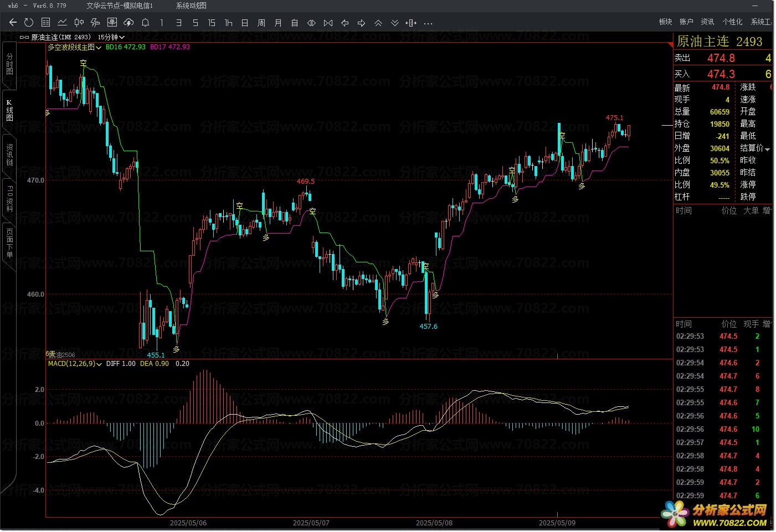
Task: Click the 日增 value -241
Action: (x=722, y=136)
